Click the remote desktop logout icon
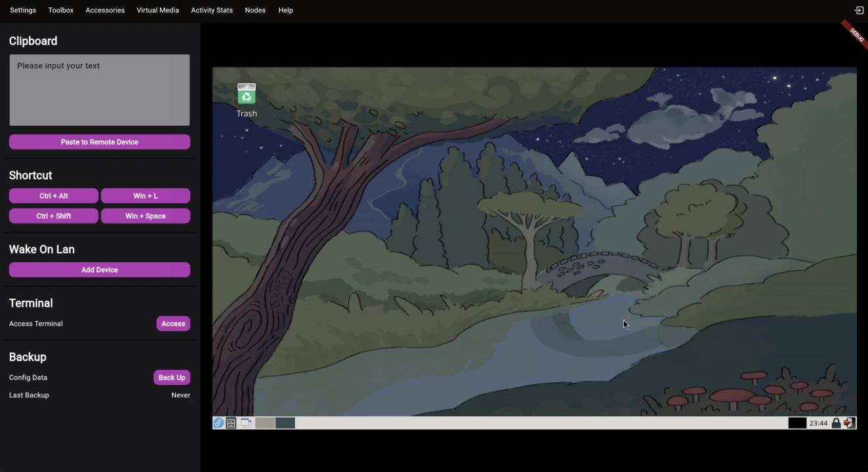 click(849, 423)
